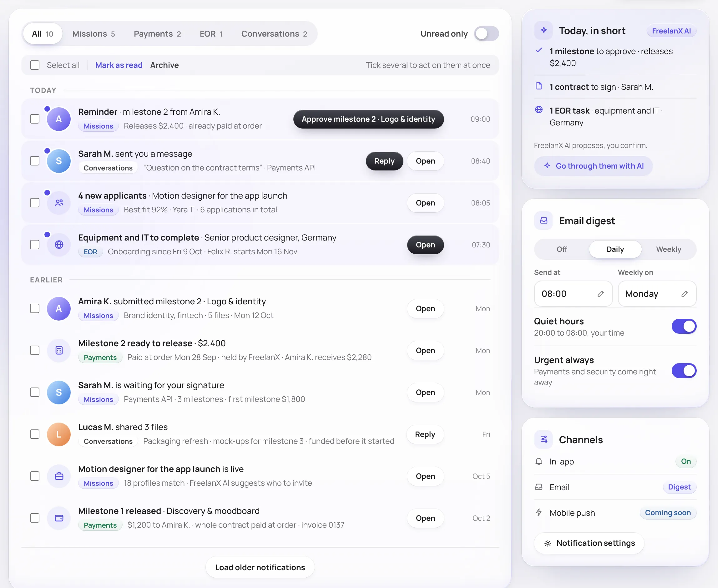
Task: Click the Channels sliders icon
Action: [x=544, y=440]
